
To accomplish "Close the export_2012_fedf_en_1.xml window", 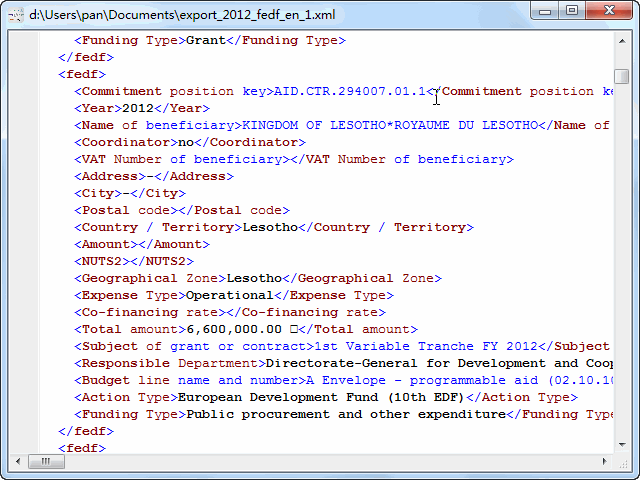I will click(608, 11).
